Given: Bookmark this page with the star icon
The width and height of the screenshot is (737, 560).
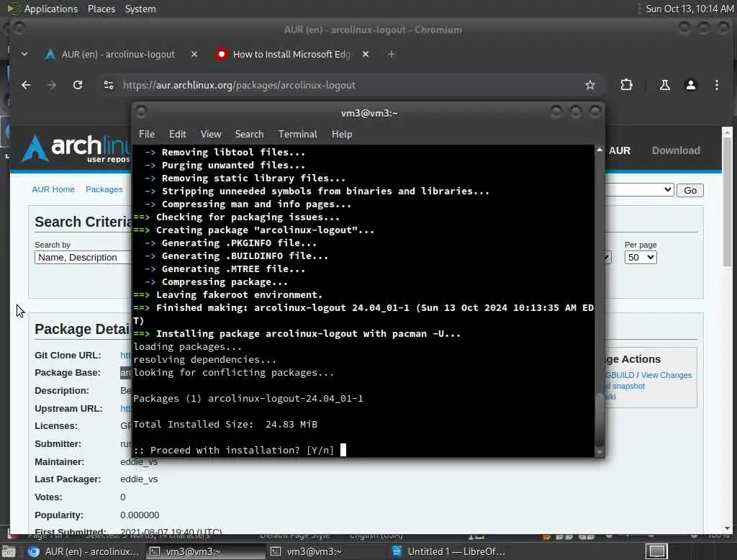Looking at the screenshot, I should tap(590, 85).
